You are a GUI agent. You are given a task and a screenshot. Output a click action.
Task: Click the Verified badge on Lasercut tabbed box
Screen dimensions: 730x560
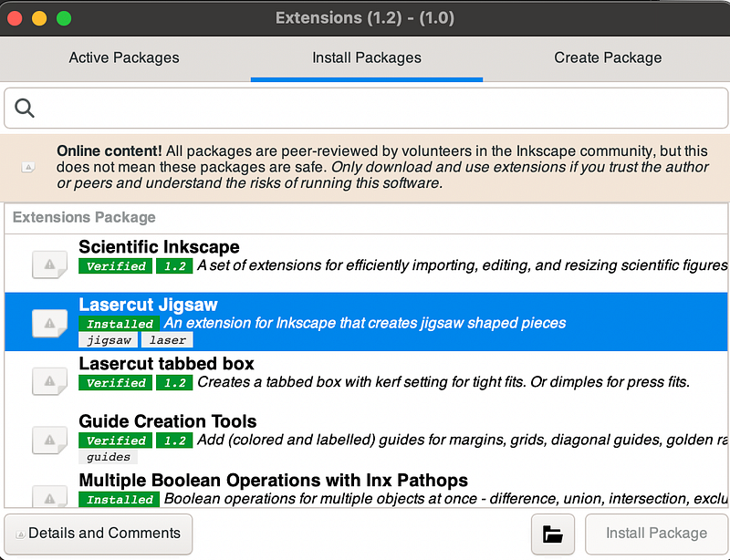116,383
